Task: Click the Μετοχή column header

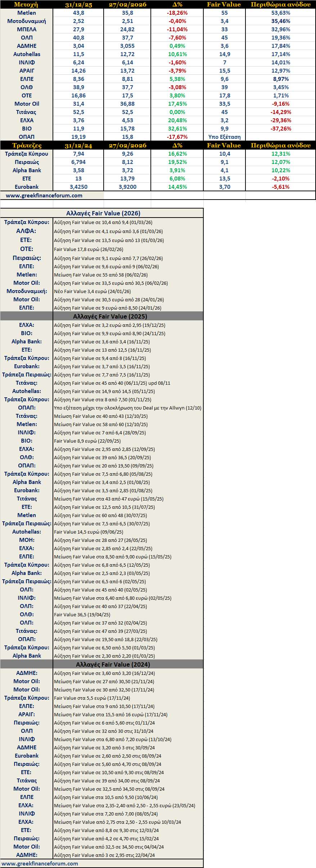Action: point(26,4)
